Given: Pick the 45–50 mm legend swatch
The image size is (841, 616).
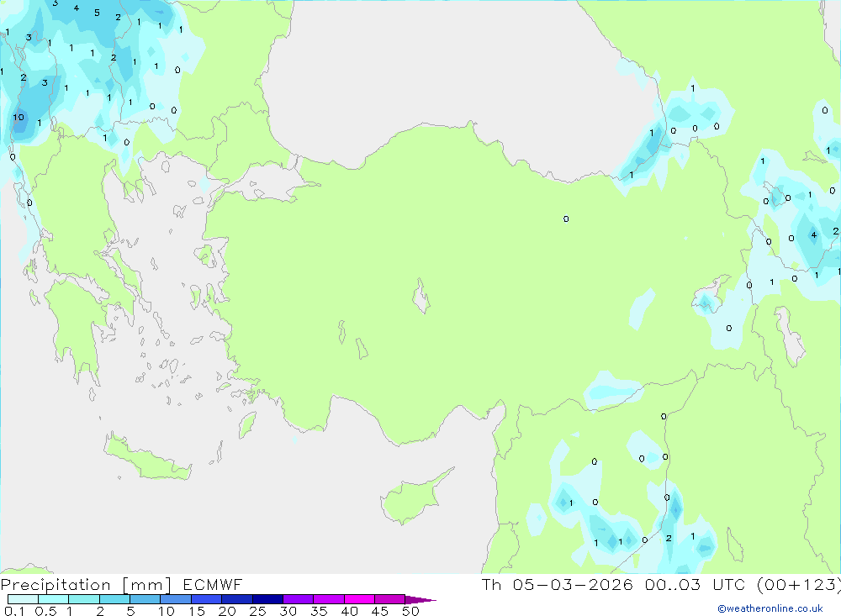Looking at the screenshot, I should click(x=389, y=599).
